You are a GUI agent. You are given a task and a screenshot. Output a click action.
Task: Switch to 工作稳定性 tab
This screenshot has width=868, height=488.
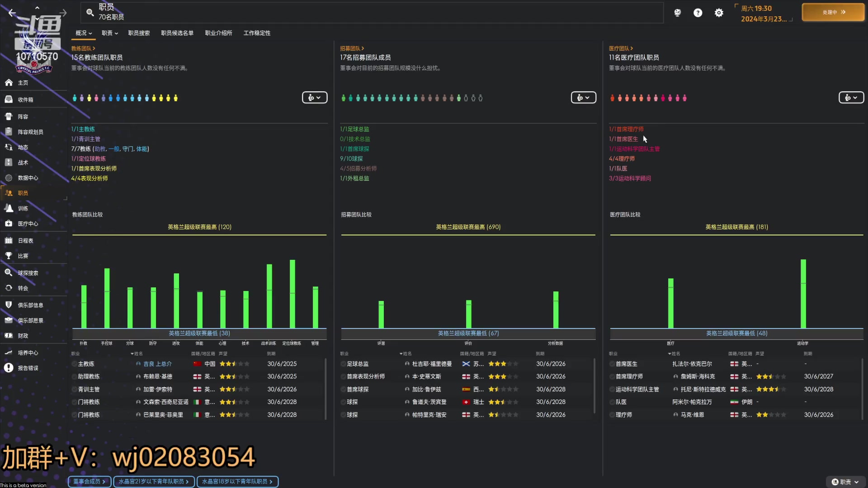point(257,33)
